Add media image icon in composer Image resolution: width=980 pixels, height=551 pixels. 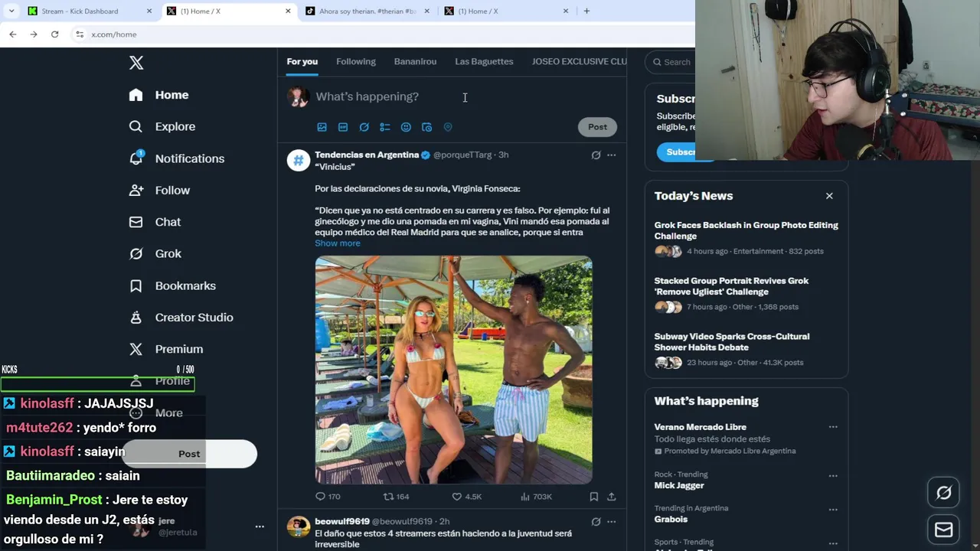[322, 127]
